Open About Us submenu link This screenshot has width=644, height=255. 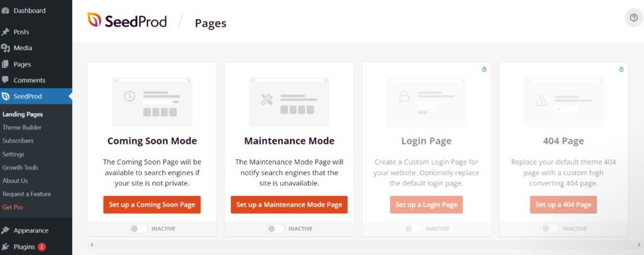pyautogui.click(x=15, y=180)
